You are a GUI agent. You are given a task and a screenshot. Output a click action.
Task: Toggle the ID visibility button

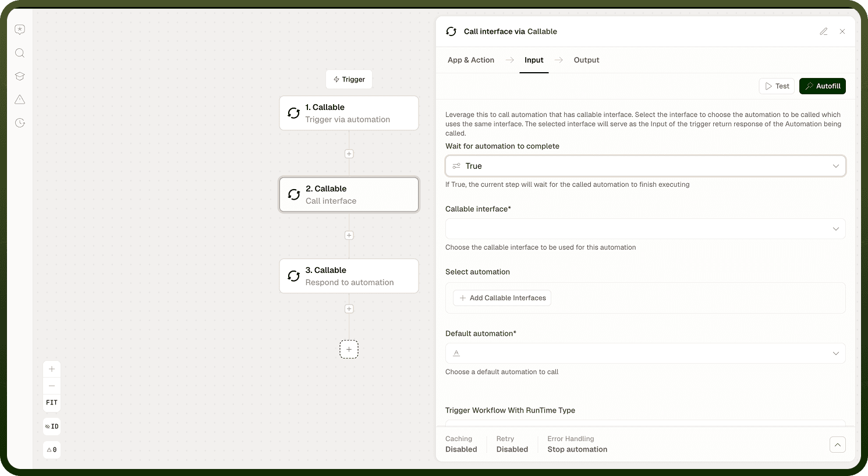pos(52,427)
